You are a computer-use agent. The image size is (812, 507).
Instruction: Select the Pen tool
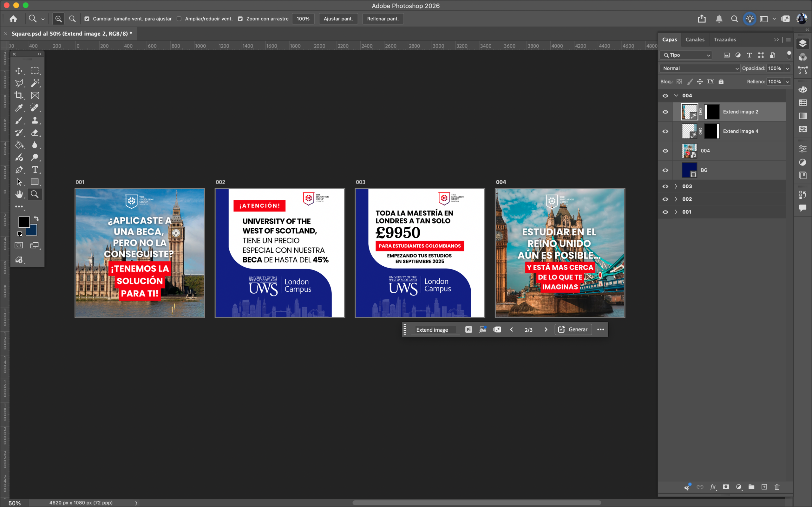pyautogui.click(x=19, y=170)
